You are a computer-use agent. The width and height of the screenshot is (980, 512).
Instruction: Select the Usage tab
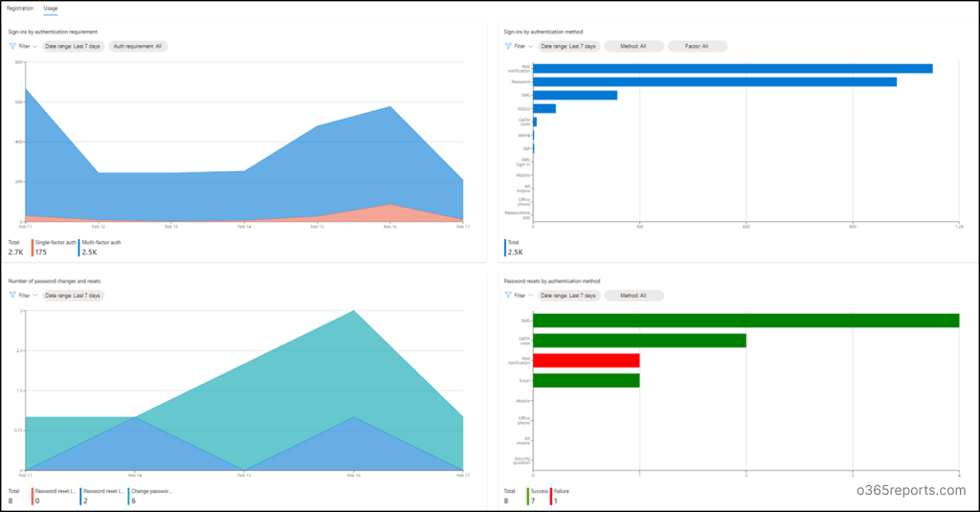click(x=51, y=8)
